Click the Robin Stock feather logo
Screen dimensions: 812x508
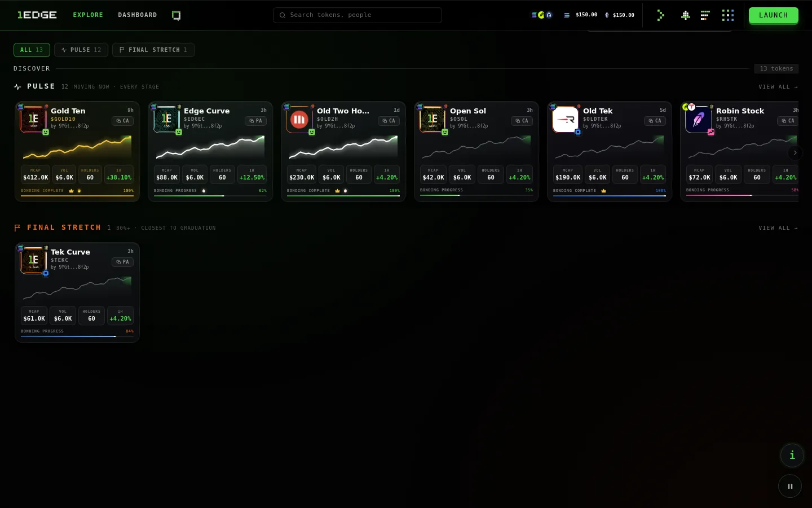coord(699,119)
